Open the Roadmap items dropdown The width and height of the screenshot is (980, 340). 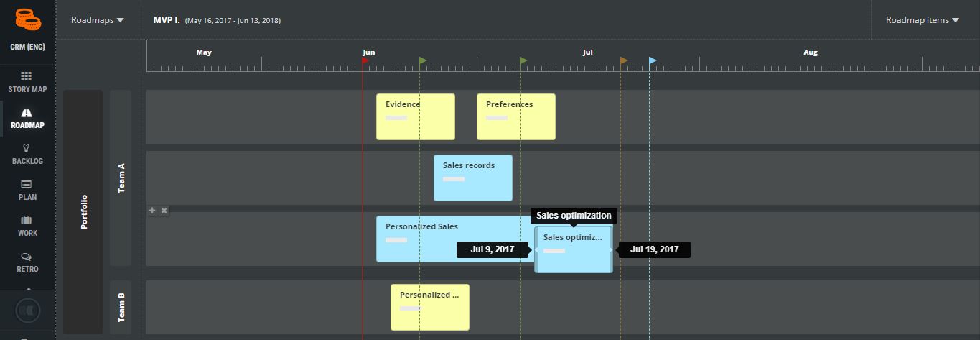923,20
